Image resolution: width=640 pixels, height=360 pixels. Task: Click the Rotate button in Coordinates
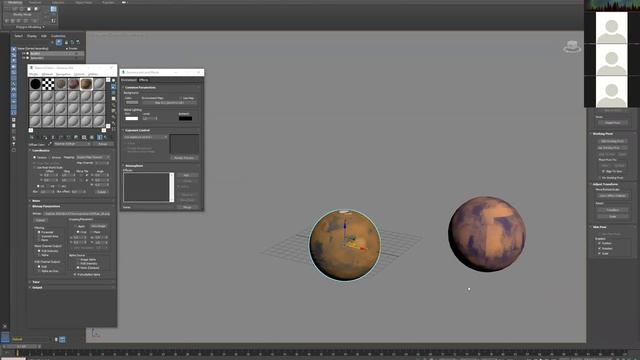(102, 191)
